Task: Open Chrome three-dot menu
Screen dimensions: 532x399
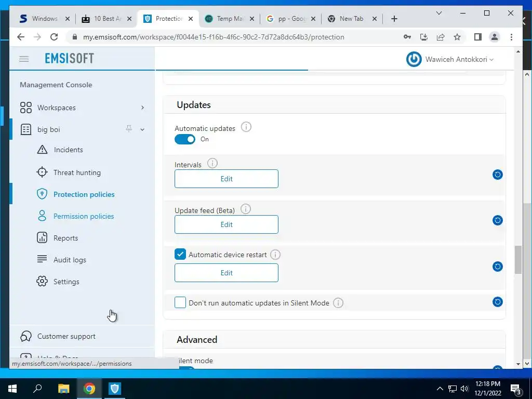Action: pos(511,37)
